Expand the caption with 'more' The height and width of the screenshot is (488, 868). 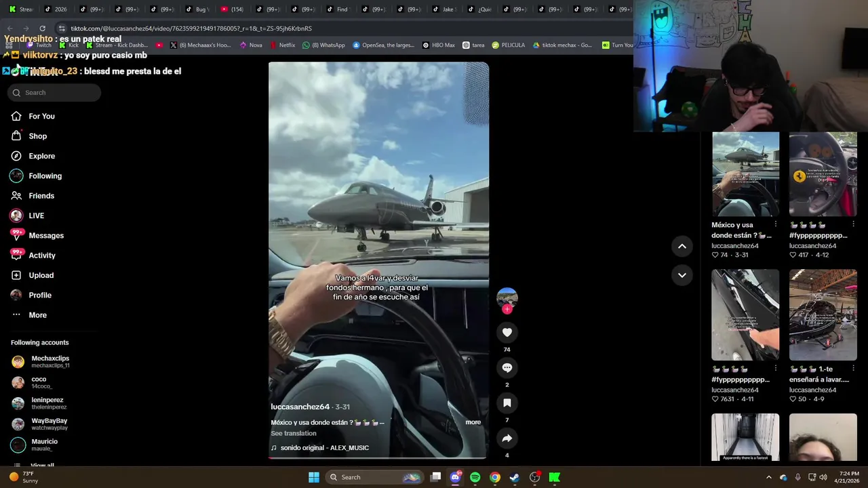tap(473, 422)
